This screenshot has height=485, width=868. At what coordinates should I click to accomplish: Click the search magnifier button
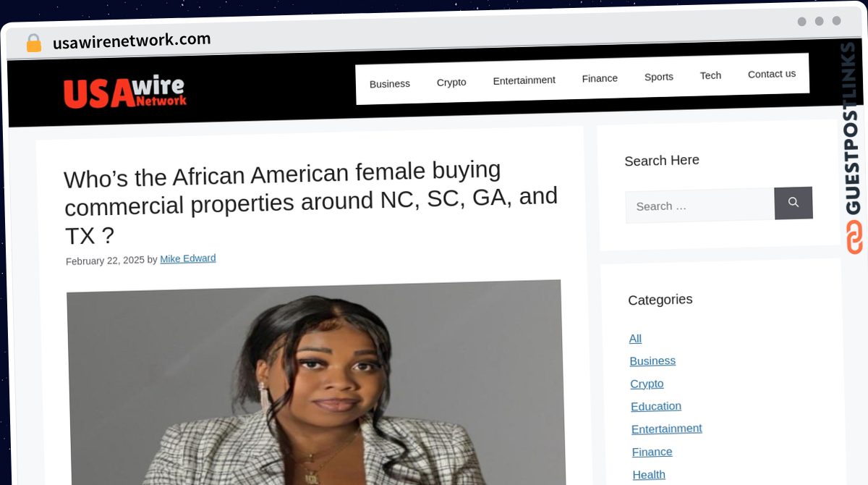pos(793,203)
